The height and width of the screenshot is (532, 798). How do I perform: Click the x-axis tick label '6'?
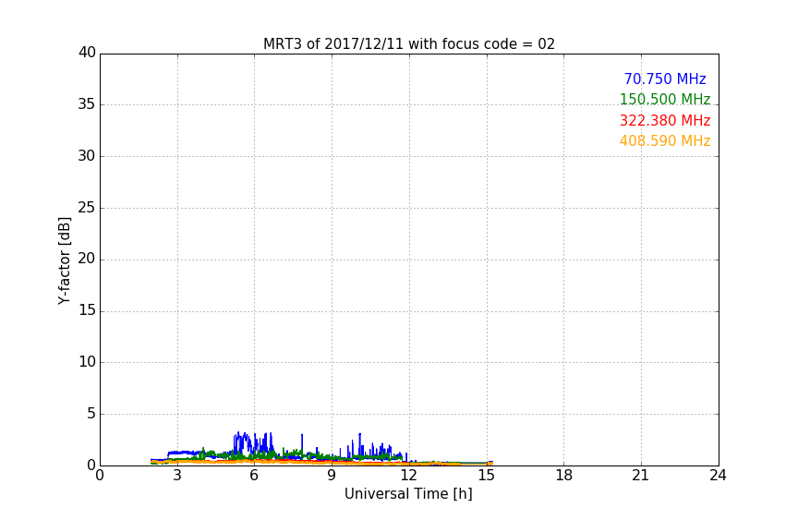pos(254,476)
